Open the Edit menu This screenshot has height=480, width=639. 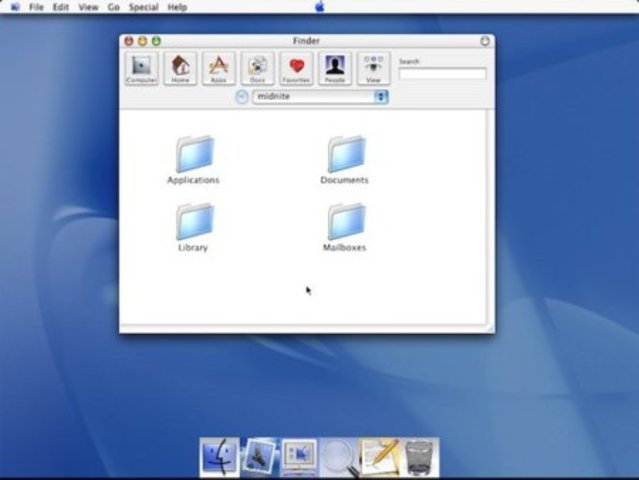[61, 7]
